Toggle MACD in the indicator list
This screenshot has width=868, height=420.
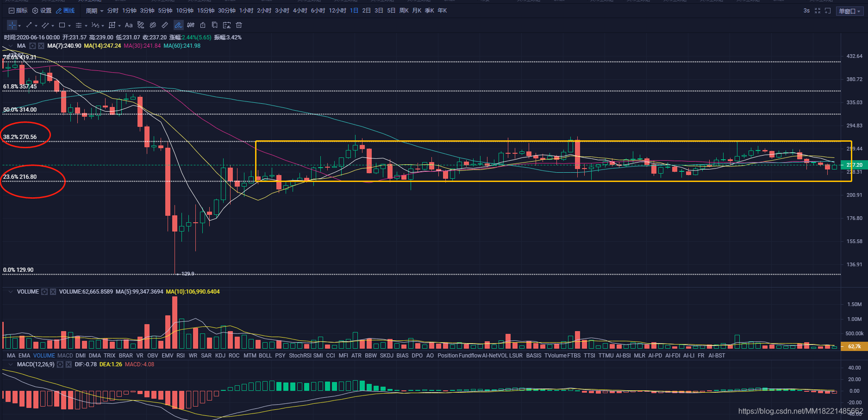pos(65,356)
